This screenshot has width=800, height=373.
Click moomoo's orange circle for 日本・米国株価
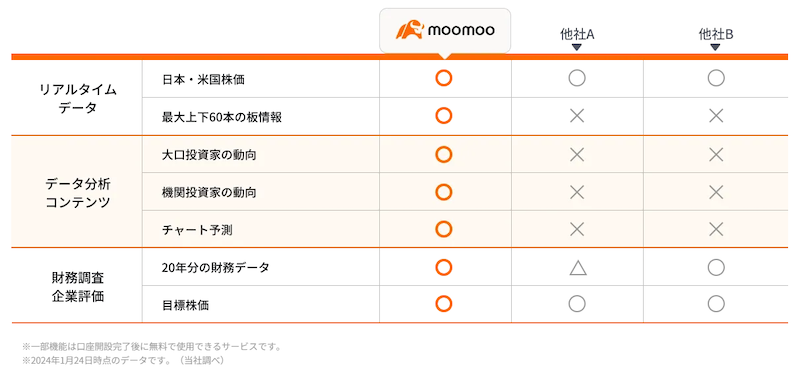[x=444, y=78]
